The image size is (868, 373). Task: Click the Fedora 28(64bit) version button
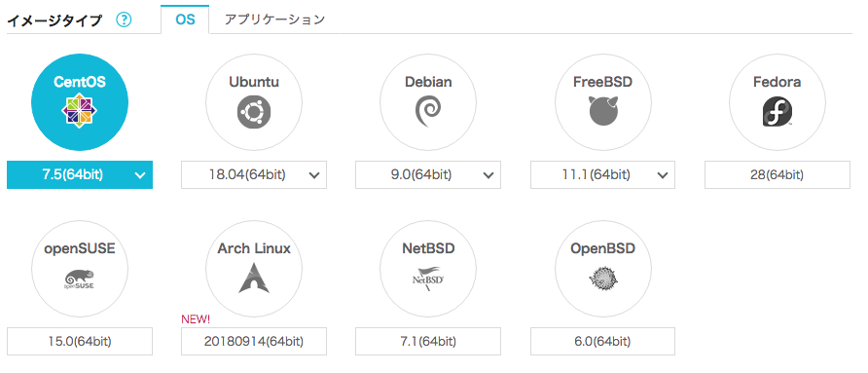click(778, 175)
